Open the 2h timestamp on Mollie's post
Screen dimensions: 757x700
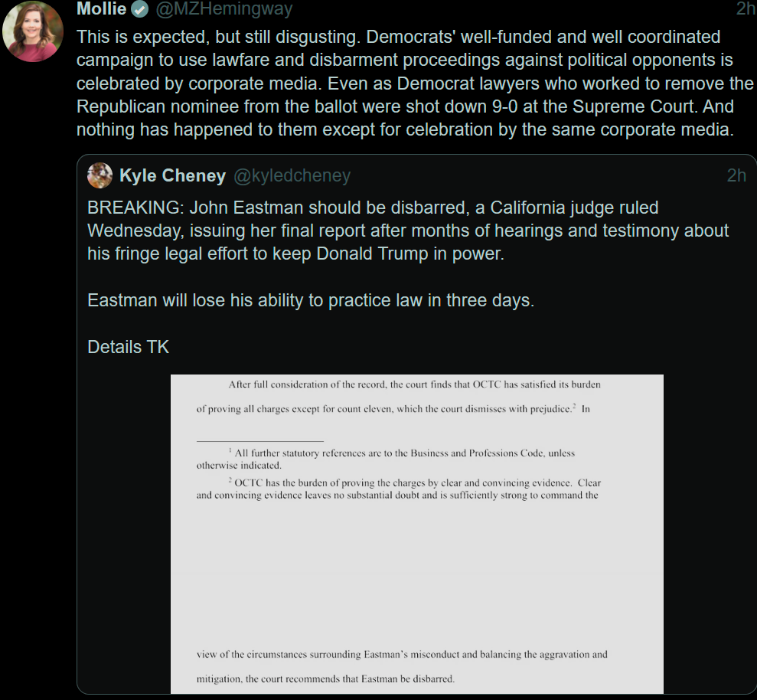pos(746,8)
